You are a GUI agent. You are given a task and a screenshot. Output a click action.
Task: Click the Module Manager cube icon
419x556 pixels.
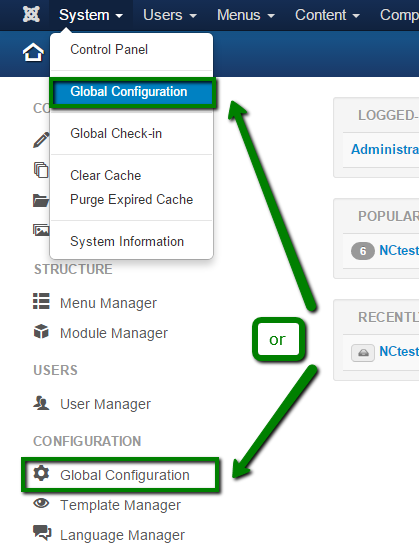(x=41, y=332)
